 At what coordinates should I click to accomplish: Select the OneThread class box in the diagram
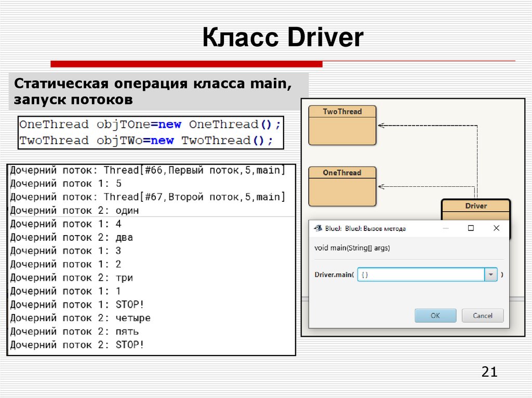342,186
